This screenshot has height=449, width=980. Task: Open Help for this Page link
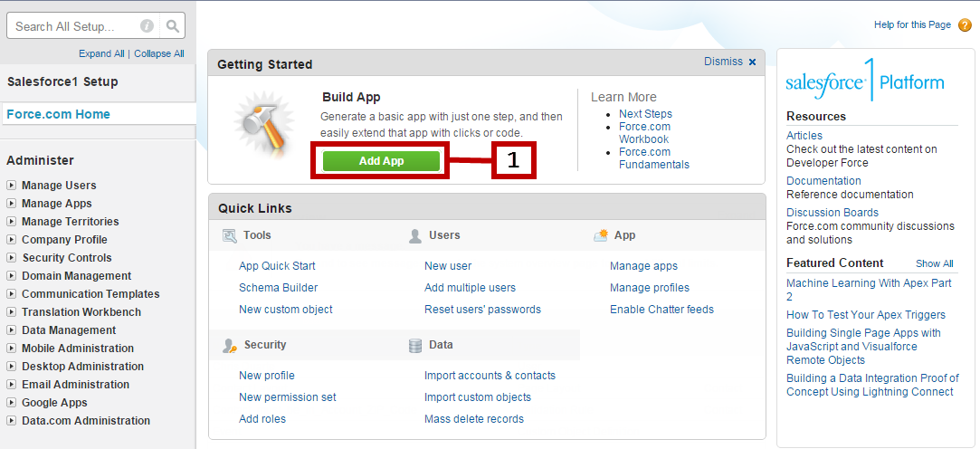pos(912,25)
